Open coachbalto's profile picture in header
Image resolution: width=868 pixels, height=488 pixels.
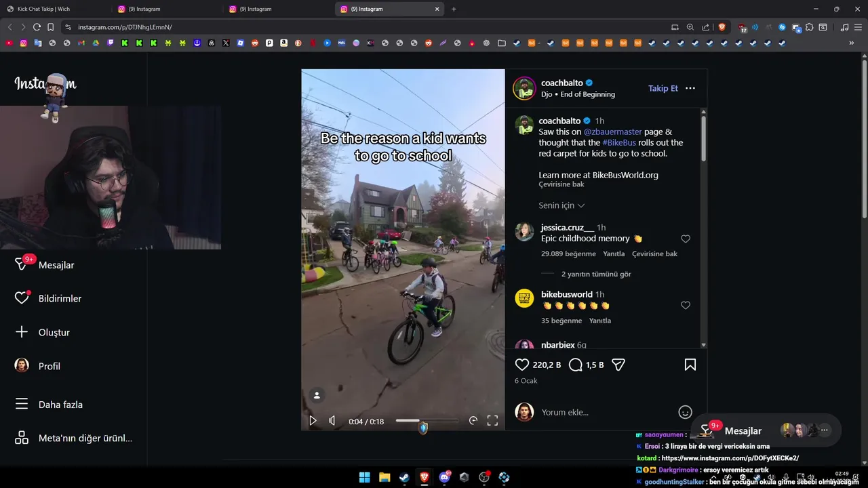tap(524, 88)
